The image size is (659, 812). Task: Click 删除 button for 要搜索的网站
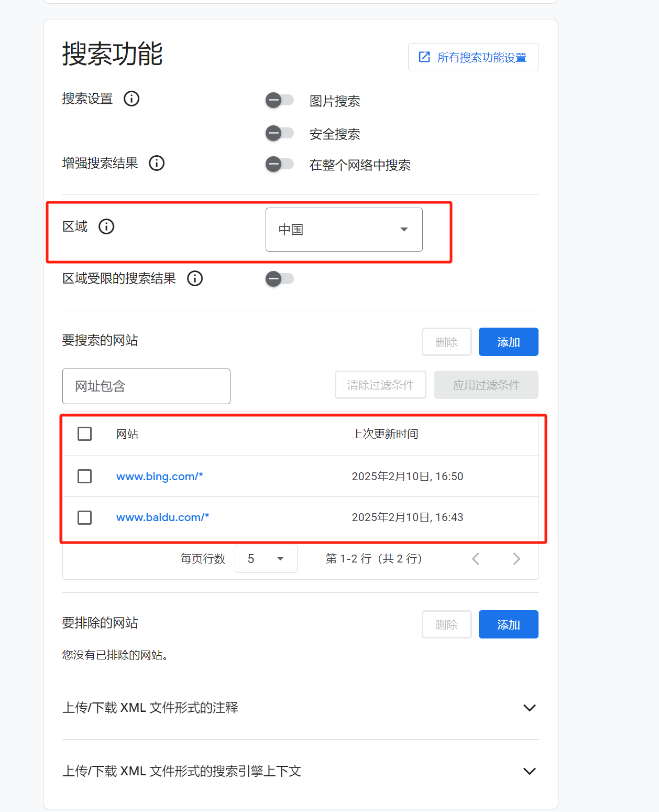point(447,342)
